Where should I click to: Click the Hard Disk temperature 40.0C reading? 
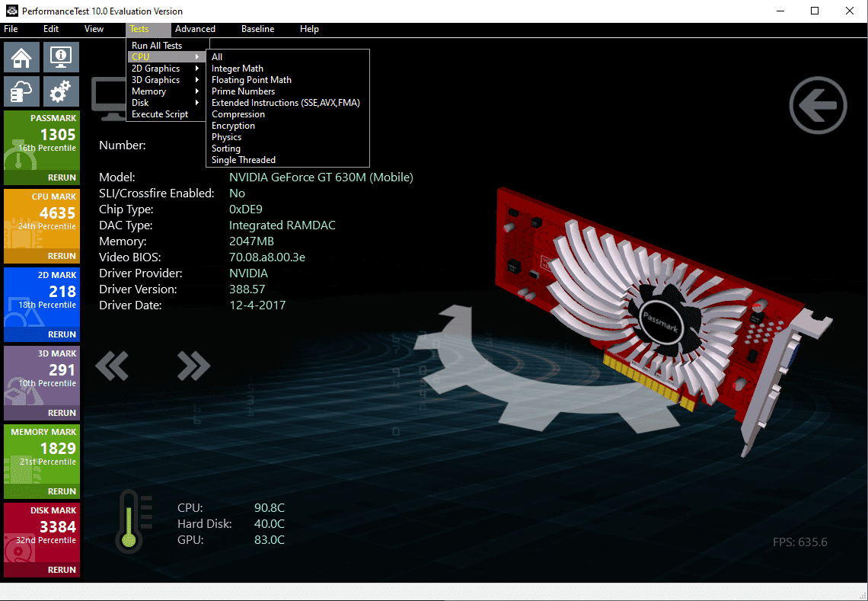(x=269, y=524)
